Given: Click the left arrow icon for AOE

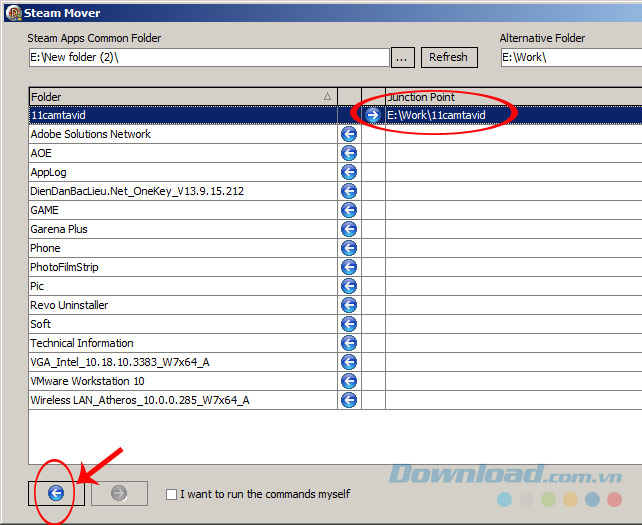Looking at the screenshot, I should (349, 153).
